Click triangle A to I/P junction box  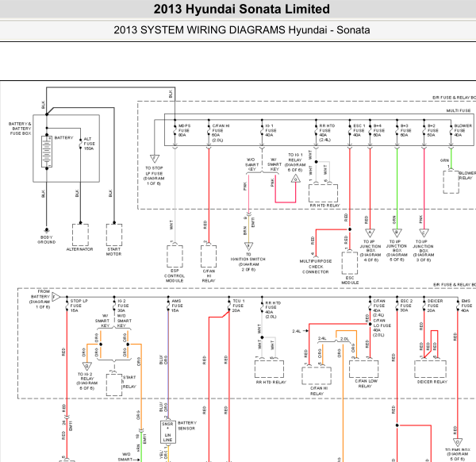(370, 233)
